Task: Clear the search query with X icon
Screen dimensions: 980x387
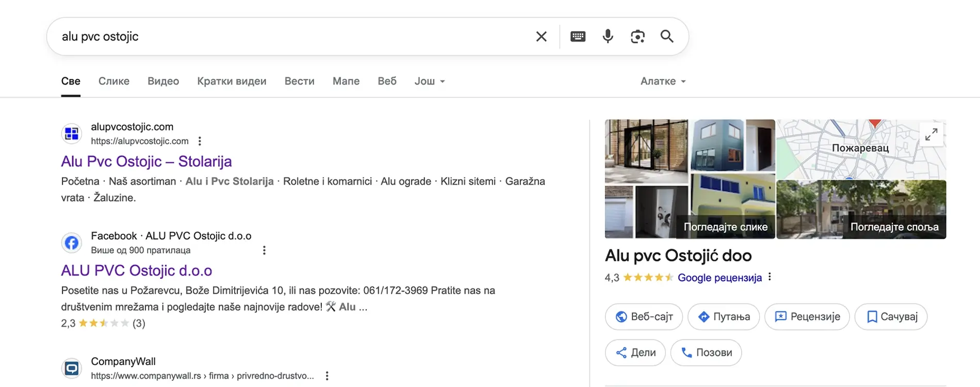Action: point(541,37)
